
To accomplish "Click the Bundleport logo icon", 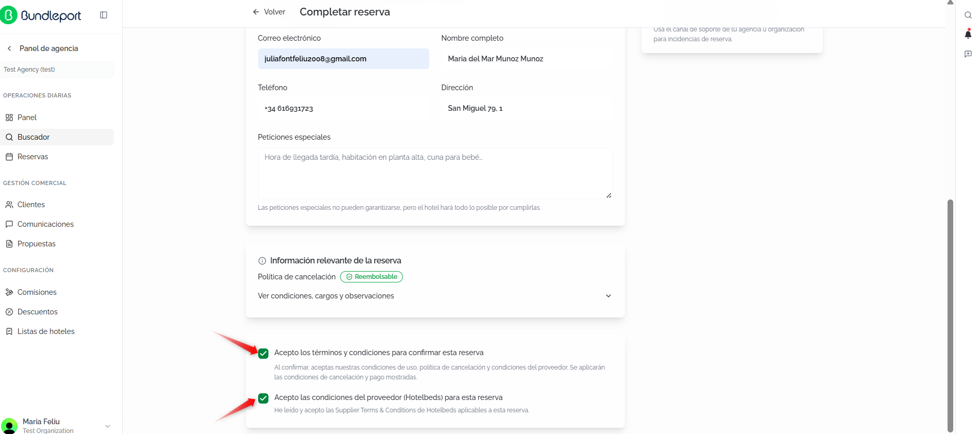I will coord(9,15).
